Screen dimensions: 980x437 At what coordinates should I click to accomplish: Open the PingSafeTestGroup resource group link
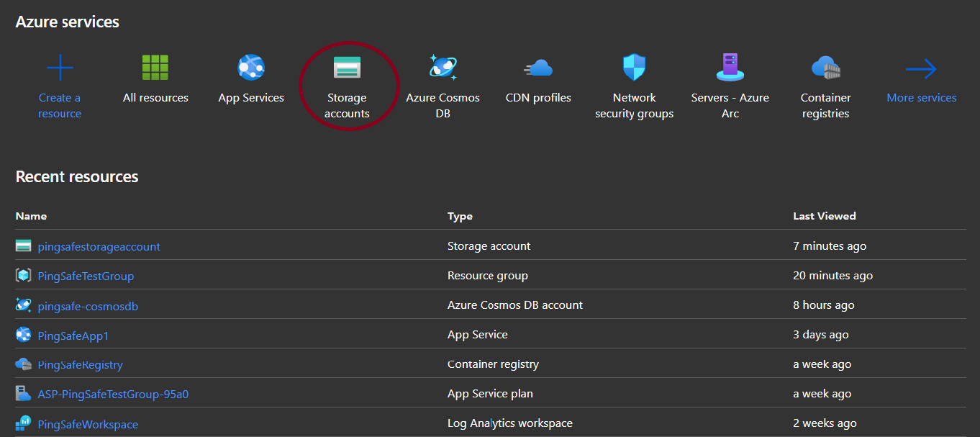86,276
